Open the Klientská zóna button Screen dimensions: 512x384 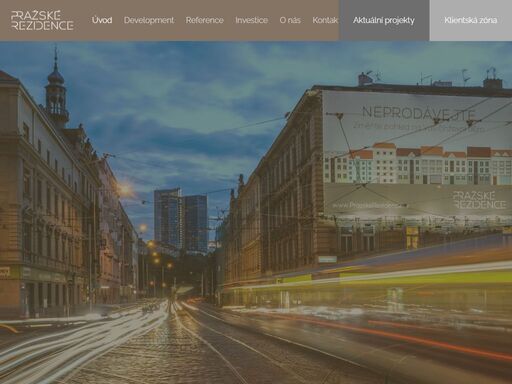tap(471, 20)
